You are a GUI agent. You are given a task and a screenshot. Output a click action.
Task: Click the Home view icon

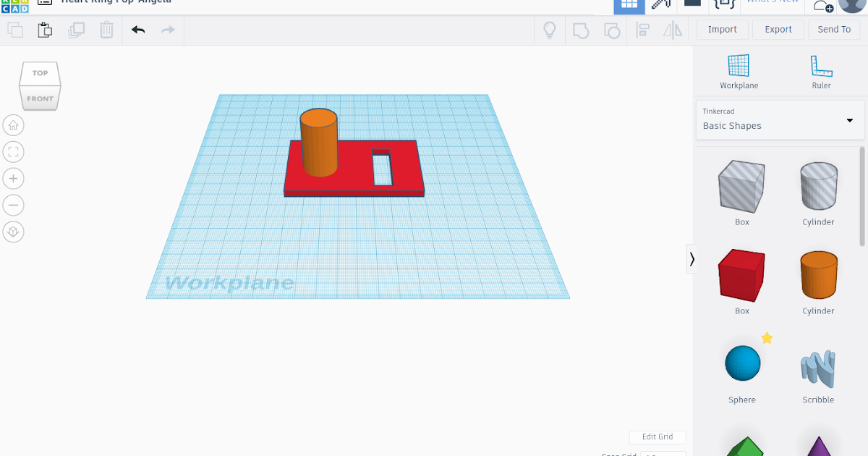click(x=13, y=125)
